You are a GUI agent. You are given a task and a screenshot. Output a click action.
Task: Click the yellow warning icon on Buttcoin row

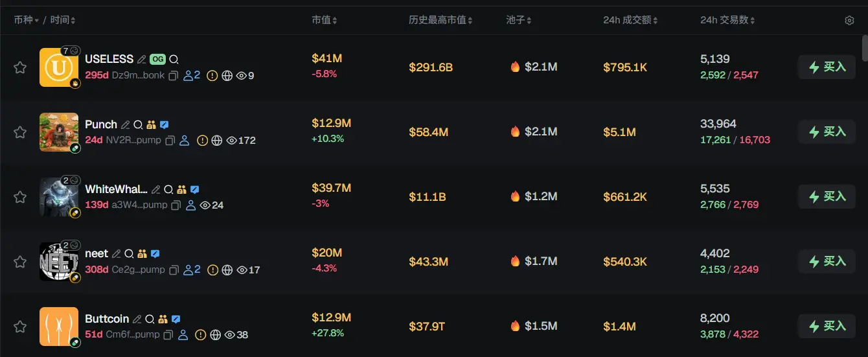click(x=201, y=335)
